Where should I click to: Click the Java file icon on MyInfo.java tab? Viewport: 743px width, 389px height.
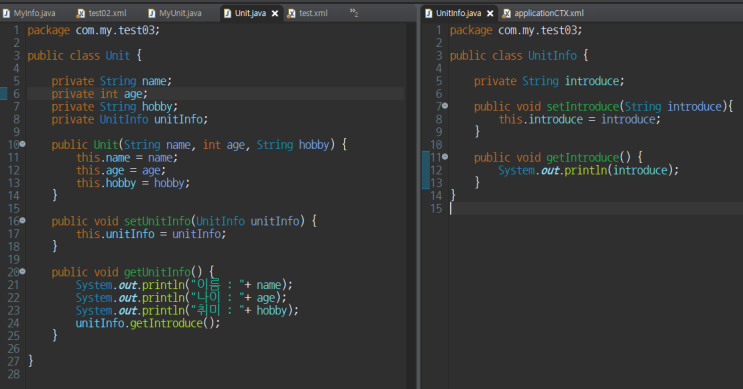click(6, 13)
